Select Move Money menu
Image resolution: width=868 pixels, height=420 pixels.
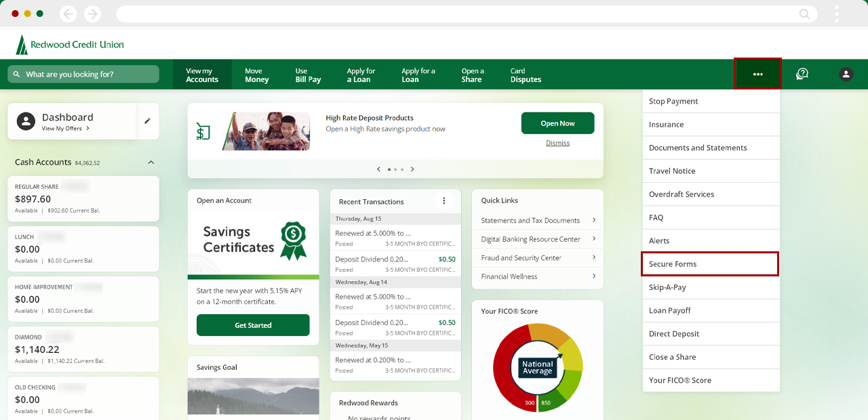[x=257, y=75]
